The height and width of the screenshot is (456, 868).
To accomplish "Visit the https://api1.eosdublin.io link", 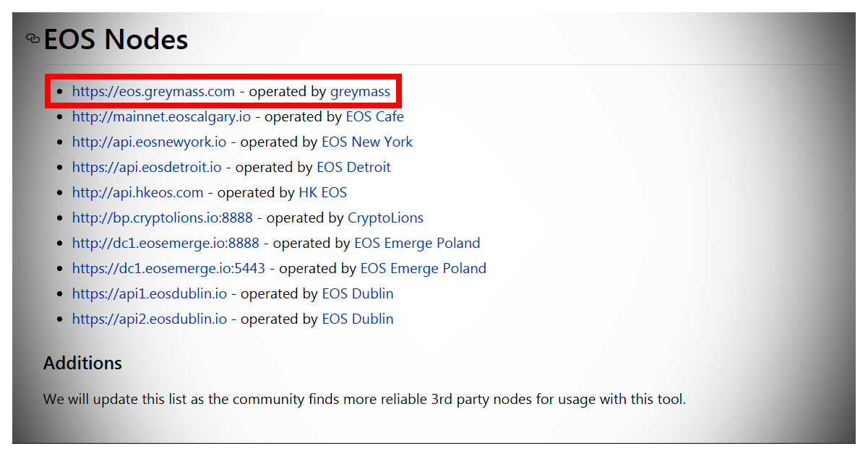I will tap(150, 294).
